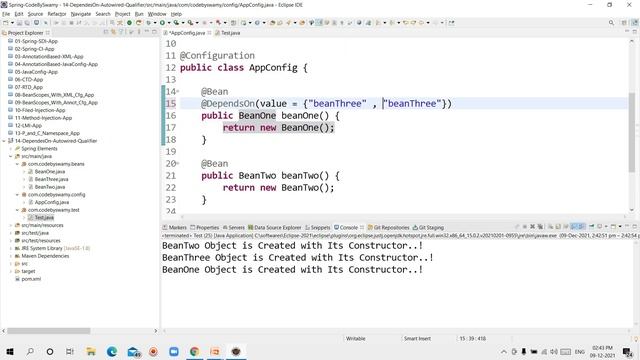Switch to the AppConfig.java editor tab
Viewport: 640px width, 360px height.
[187, 33]
